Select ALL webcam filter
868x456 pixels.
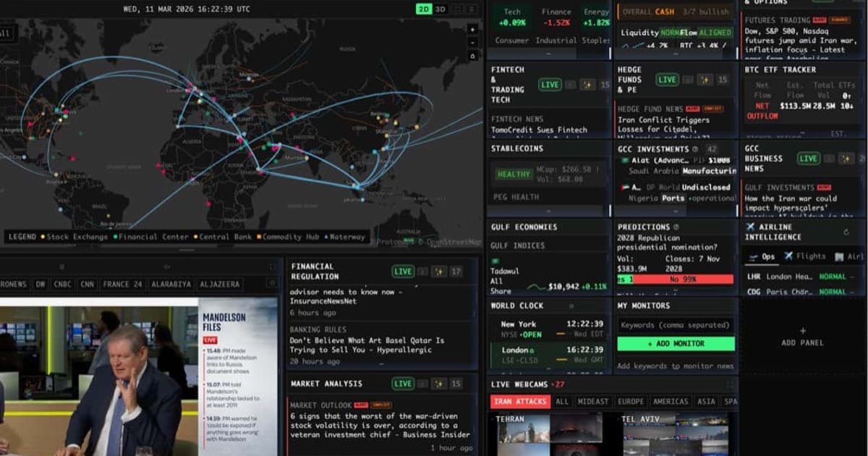[x=562, y=402]
